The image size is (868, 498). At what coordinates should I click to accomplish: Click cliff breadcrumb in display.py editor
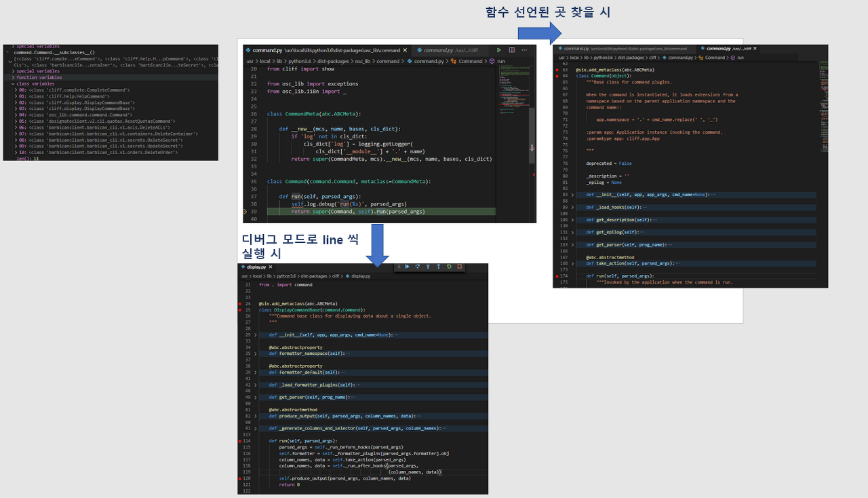point(335,276)
